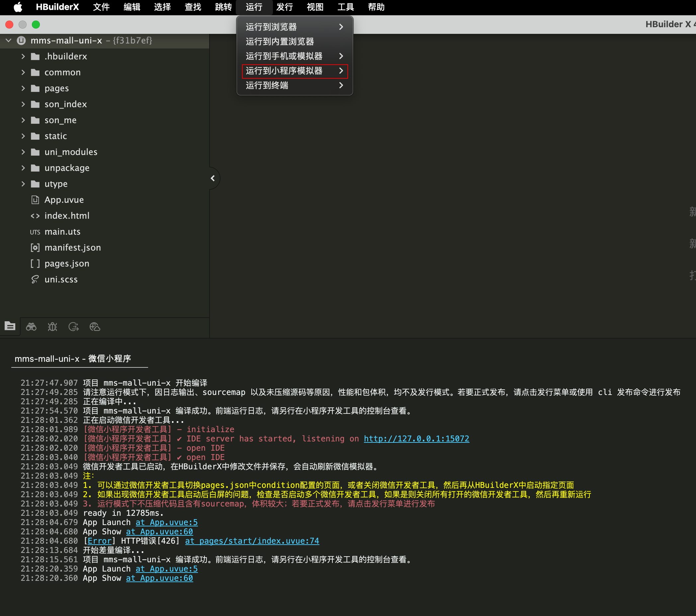The height and width of the screenshot is (616, 696).
Task: Click the uni_modules folder icon
Action: [x=35, y=152]
